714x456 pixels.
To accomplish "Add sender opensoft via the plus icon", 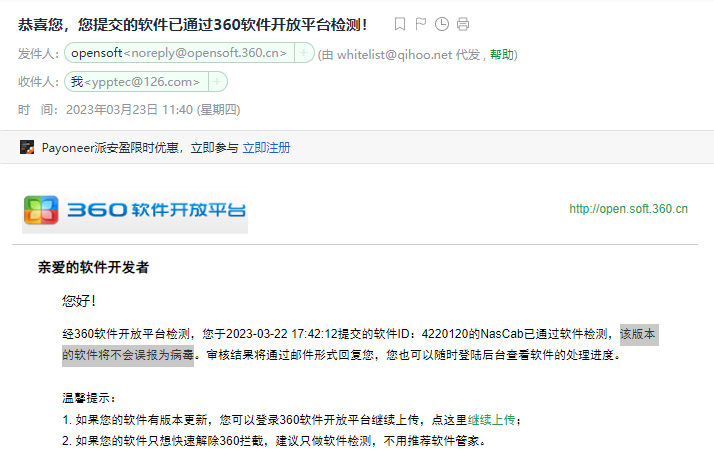I will coord(304,54).
